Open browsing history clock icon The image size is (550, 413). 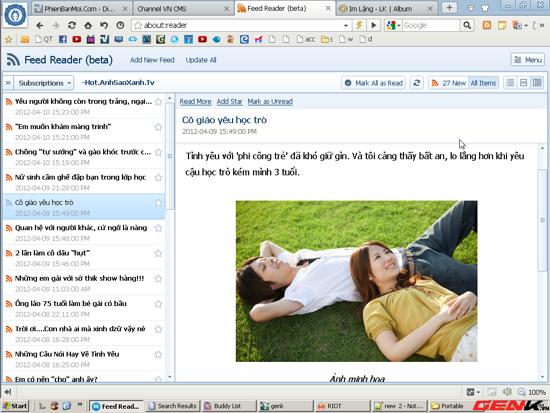click(120, 25)
